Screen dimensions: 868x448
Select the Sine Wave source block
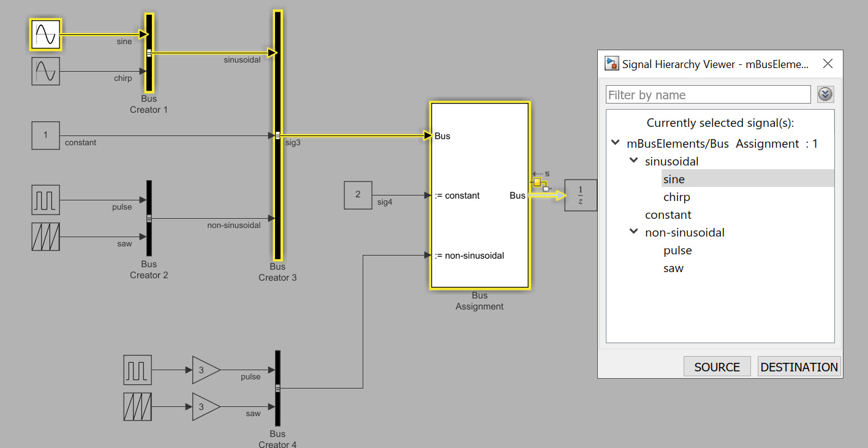pyautogui.click(x=45, y=35)
